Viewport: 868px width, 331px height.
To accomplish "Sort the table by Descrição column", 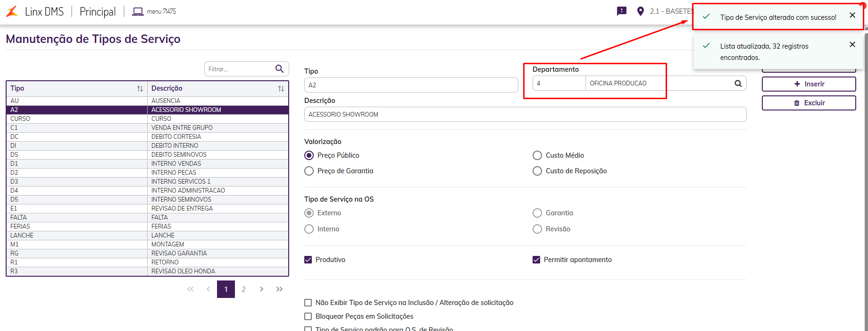I will pos(281,89).
